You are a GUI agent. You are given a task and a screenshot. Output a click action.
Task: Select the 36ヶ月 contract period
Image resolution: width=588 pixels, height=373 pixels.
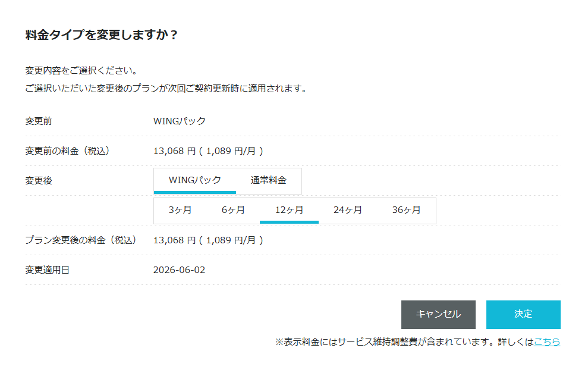pos(406,210)
